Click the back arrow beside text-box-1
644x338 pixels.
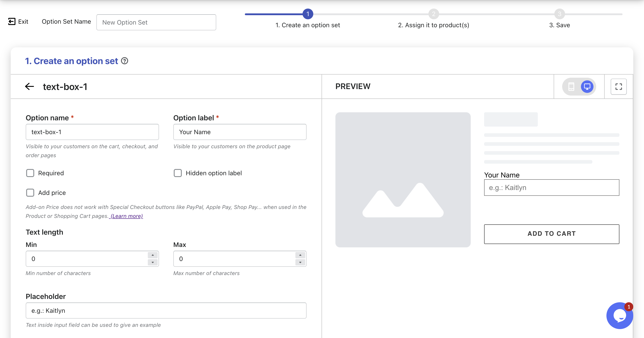point(30,87)
